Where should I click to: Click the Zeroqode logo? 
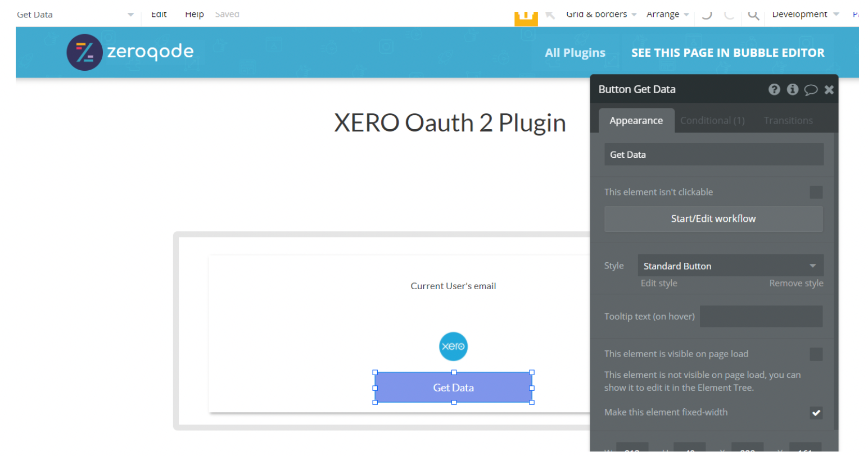point(130,52)
